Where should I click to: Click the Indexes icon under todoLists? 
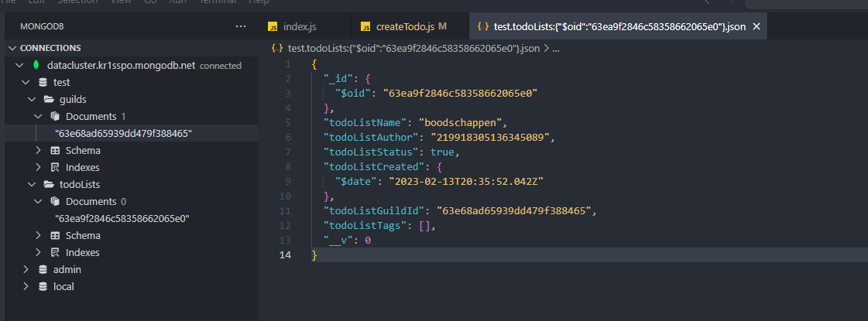point(55,252)
